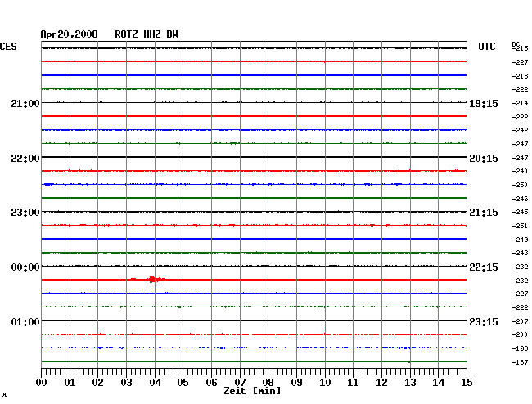Click the date label Apr20,2008
Image resolution: width=532 pixels, height=404 pixels.
click(69, 34)
